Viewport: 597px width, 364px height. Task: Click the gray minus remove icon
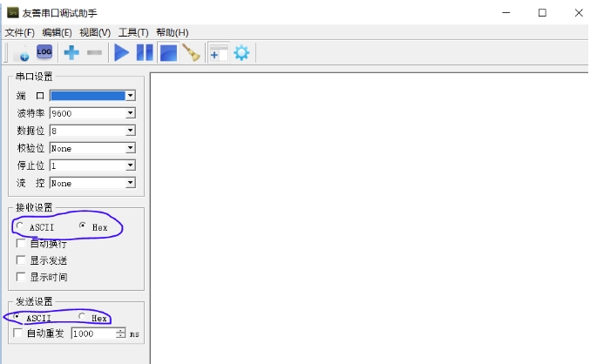(x=94, y=52)
